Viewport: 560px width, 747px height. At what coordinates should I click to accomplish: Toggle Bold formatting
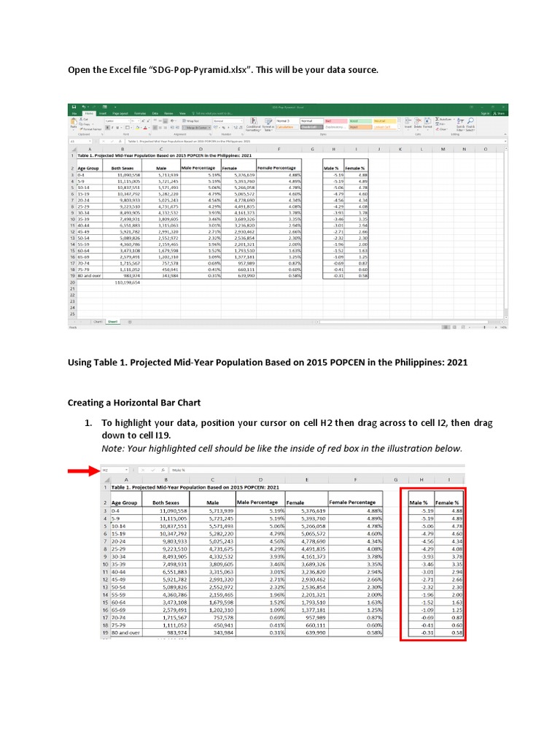click(107, 128)
